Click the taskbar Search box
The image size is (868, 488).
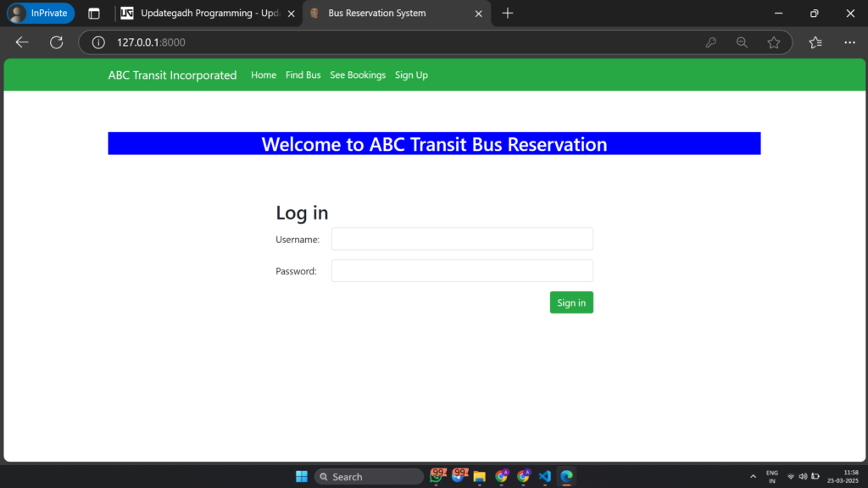[x=369, y=476]
